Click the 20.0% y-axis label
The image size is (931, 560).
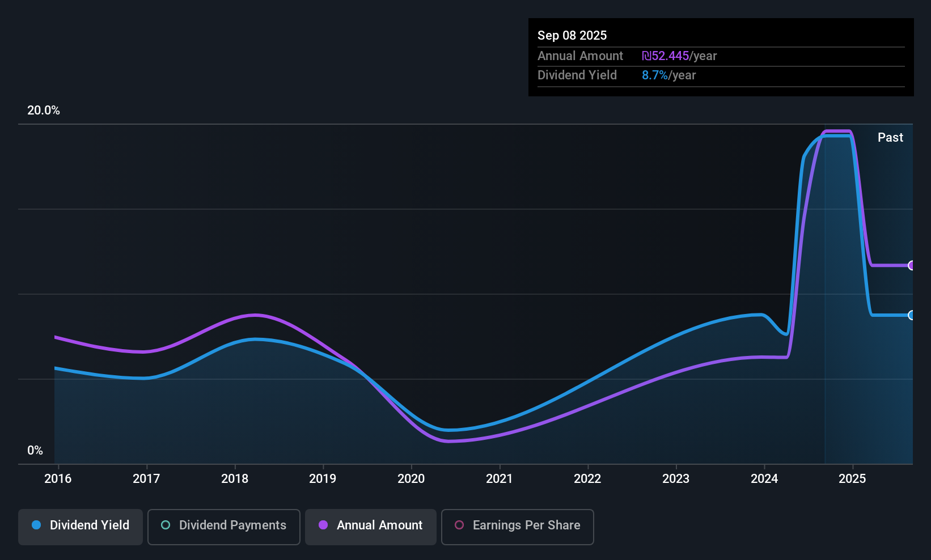pos(44,111)
